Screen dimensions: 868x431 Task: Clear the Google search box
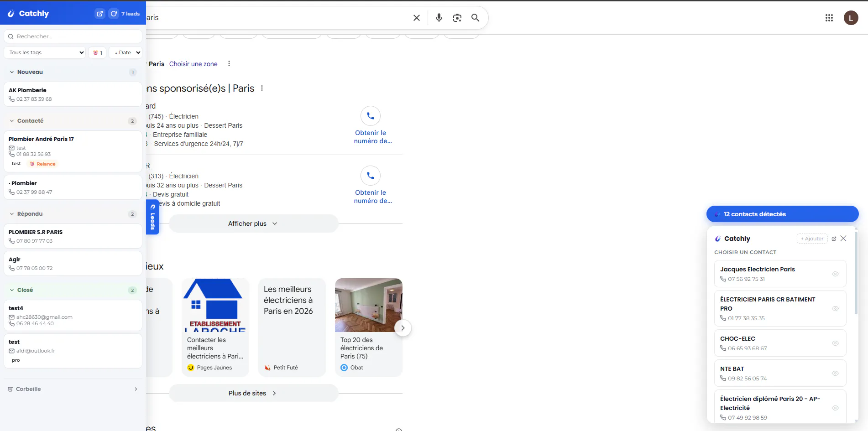(417, 18)
